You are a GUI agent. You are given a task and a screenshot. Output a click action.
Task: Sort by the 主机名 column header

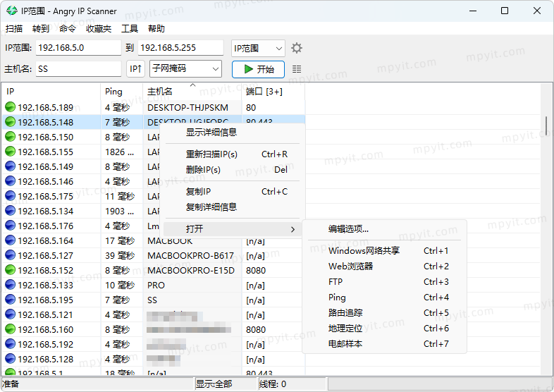point(192,92)
